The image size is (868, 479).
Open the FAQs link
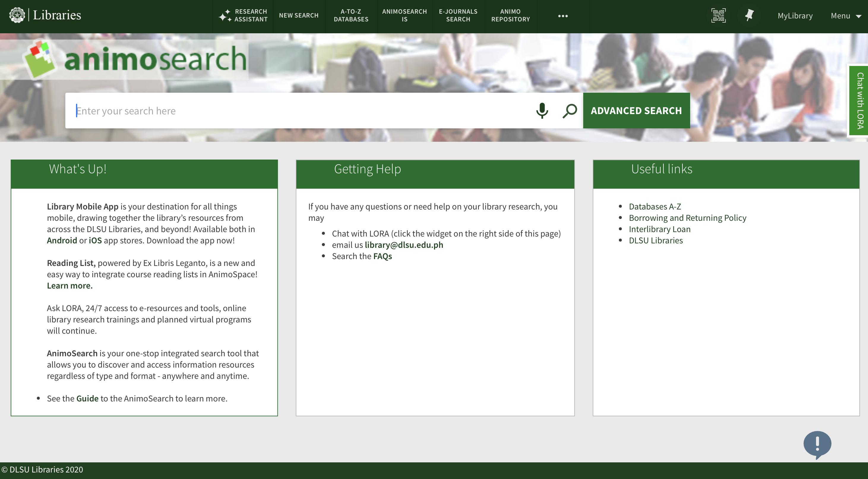coord(382,256)
